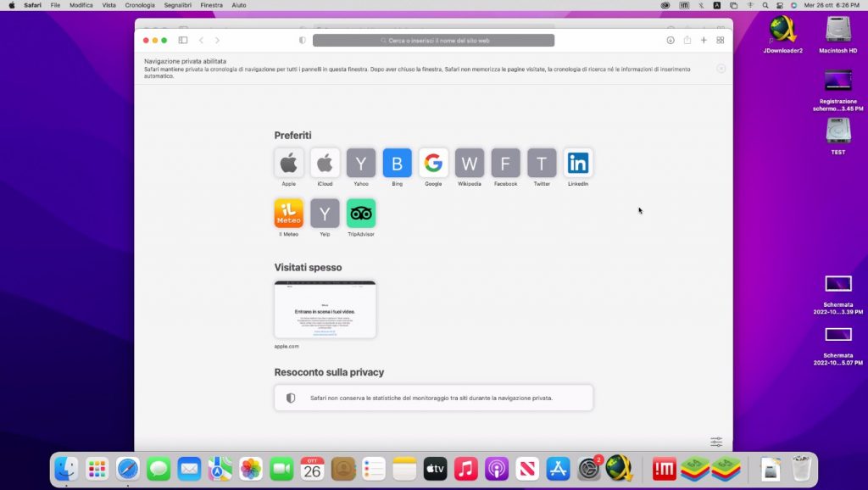
Task: Open the Vista menu dropdown
Action: [x=109, y=5]
